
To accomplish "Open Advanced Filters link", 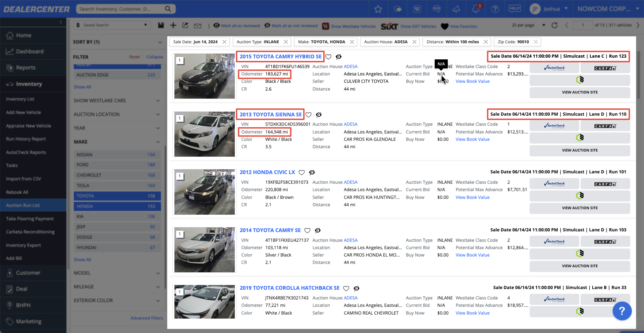I will click(147, 318).
